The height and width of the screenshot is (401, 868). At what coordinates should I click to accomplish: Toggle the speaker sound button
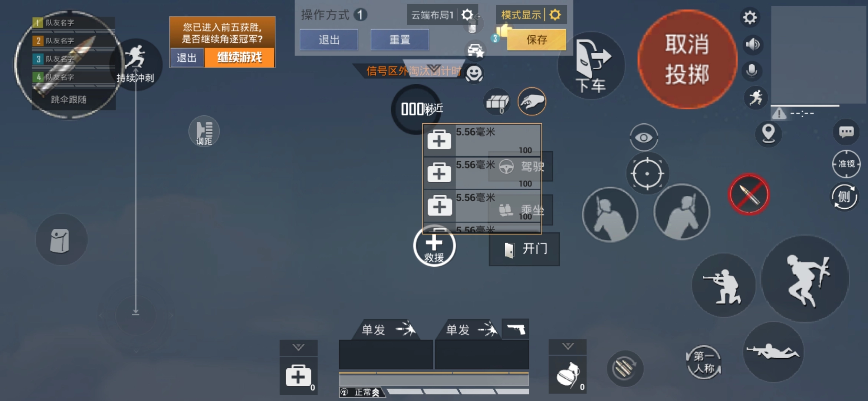[x=753, y=45]
